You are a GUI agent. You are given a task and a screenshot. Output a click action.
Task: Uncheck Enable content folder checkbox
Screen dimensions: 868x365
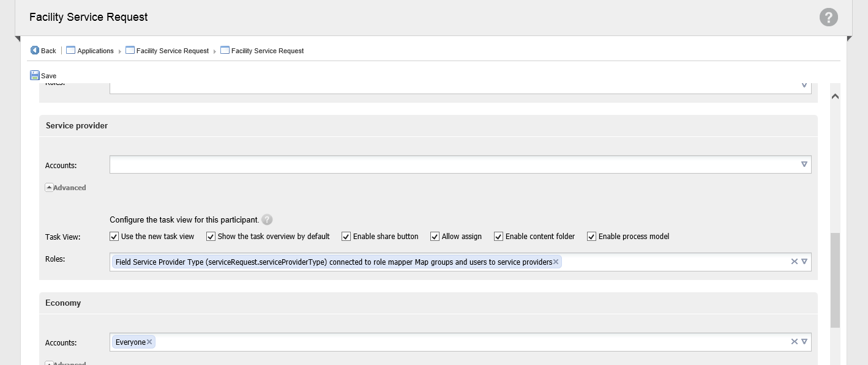(x=498, y=237)
